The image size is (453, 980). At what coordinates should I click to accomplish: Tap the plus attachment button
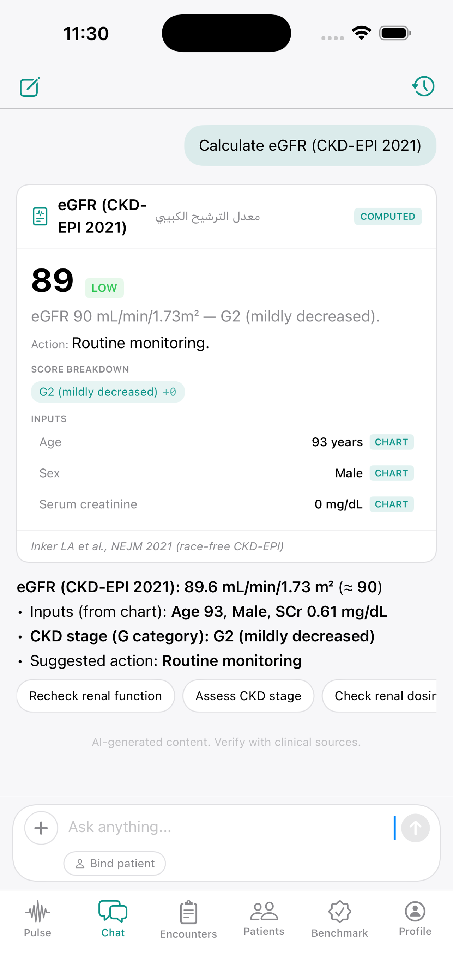tap(41, 828)
